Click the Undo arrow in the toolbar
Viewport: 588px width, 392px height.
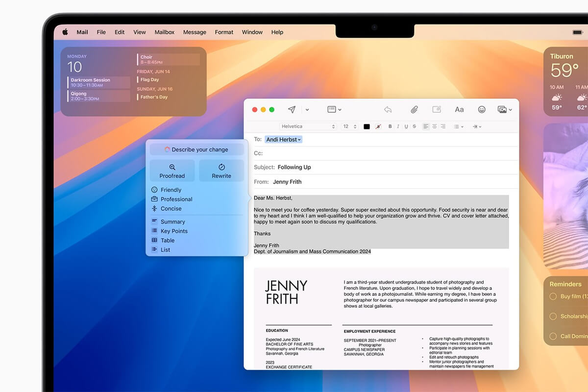pos(389,109)
